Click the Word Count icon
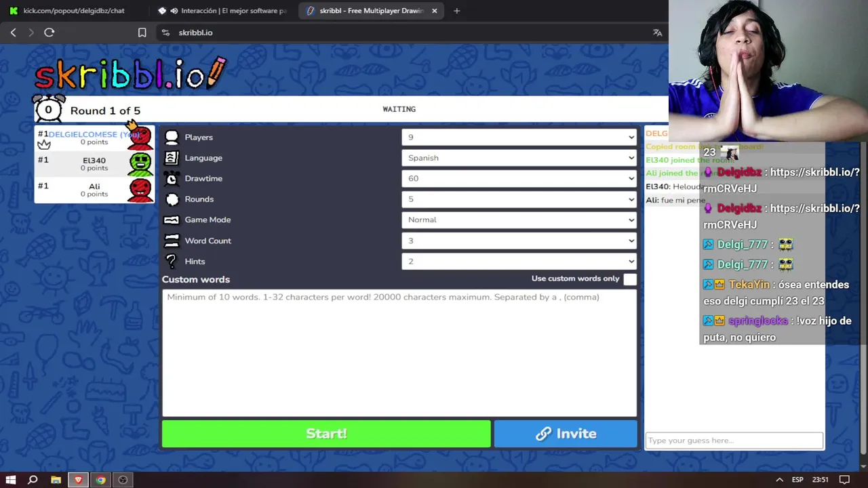868x488 pixels. [x=172, y=241]
